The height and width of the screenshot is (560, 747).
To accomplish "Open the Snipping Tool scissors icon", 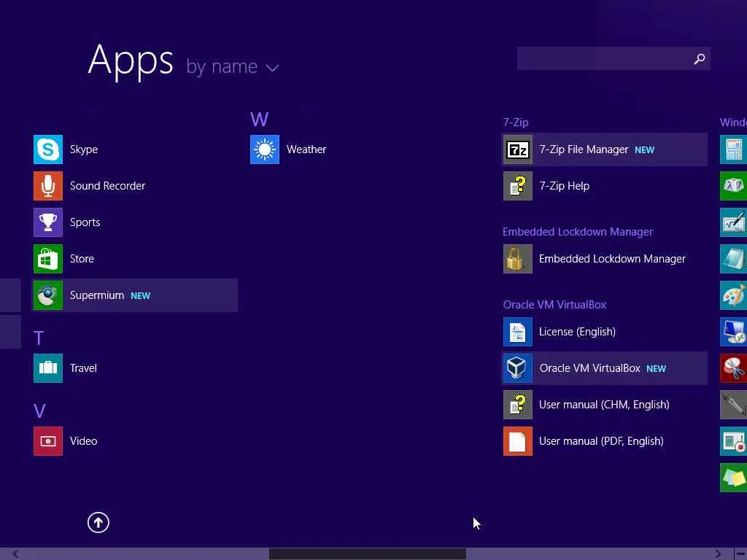I will point(733,368).
